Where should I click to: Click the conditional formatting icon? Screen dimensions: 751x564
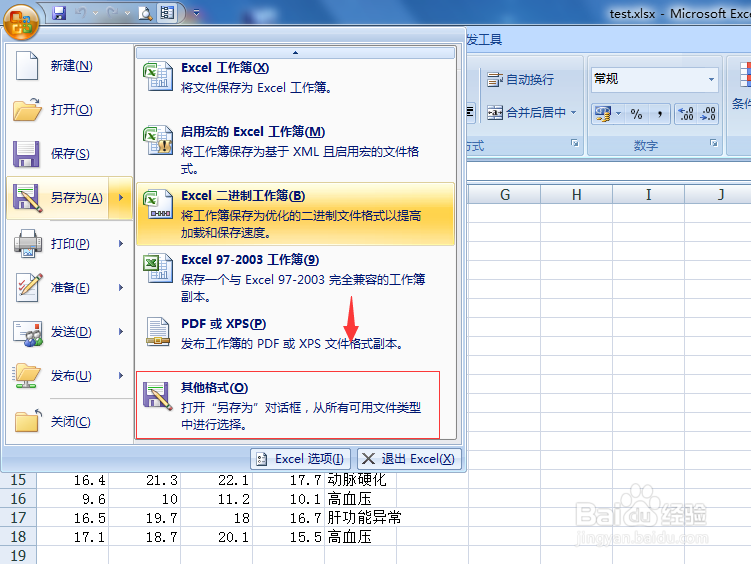click(745, 75)
